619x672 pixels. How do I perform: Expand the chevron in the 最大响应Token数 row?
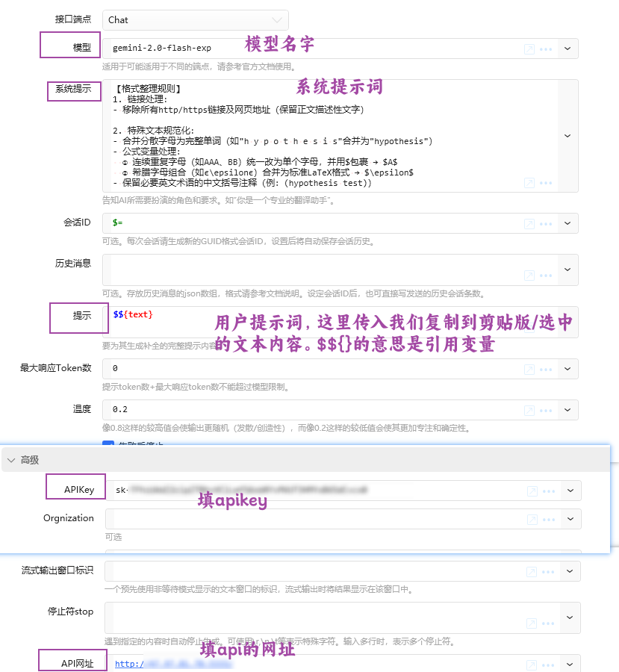(567, 369)
